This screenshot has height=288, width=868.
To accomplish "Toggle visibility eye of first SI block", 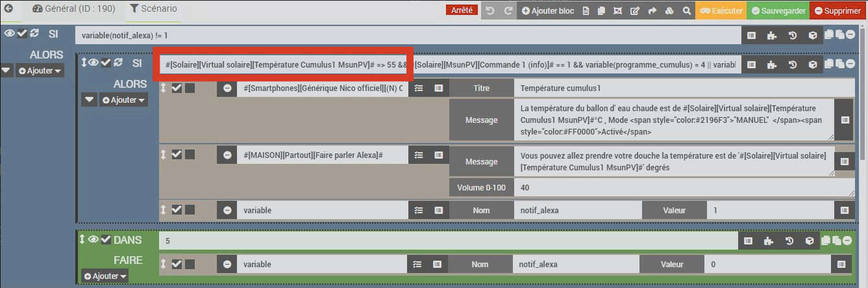I will point(10,33).
